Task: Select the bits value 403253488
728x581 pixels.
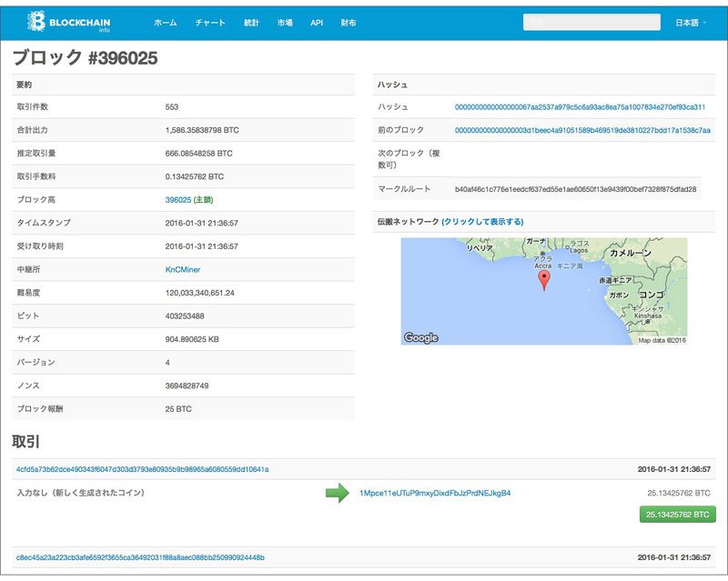Action: [185, 316]
